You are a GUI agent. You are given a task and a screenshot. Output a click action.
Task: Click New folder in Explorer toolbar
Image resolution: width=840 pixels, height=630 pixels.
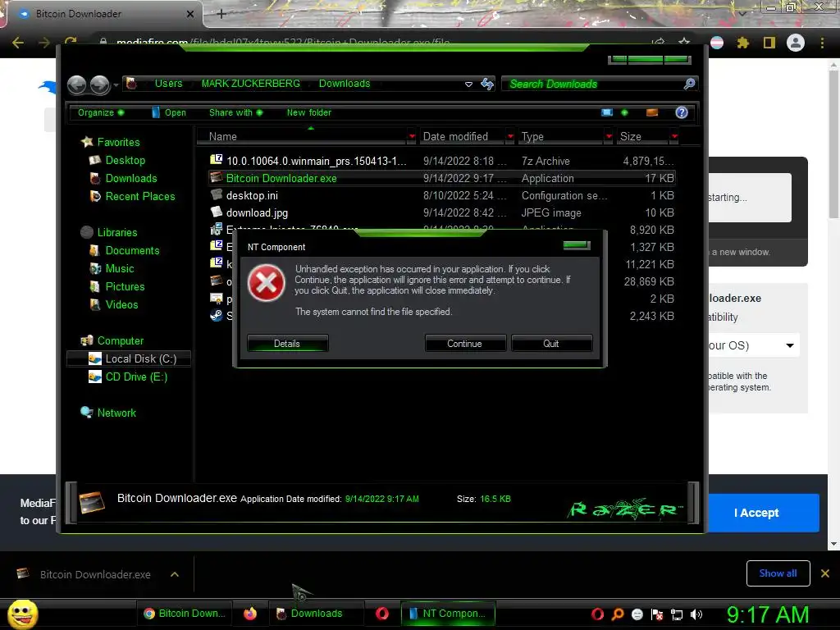(x=309, y=112)
